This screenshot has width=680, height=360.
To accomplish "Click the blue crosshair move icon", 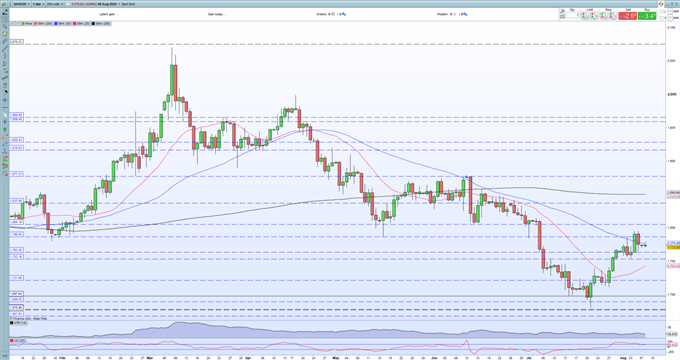I will tap(5, 100).
